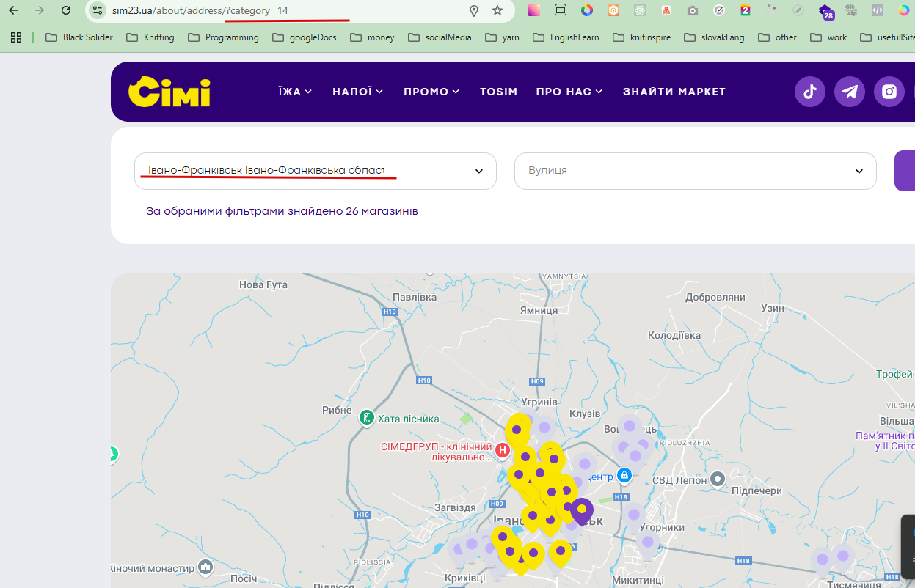This screenshot has width=915, height=588.
Task: Click the Ямниця label on the map
Action: click(539, 310)
